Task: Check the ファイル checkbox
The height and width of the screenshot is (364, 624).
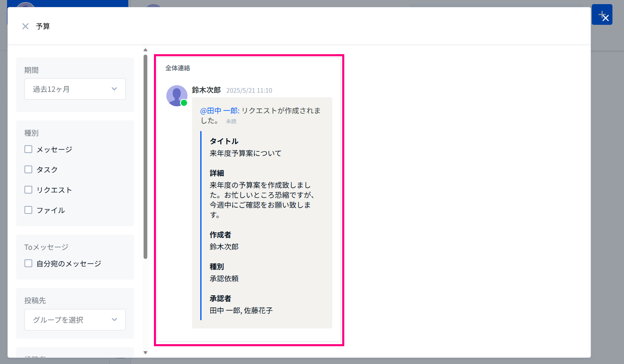Action: (29, 210)
